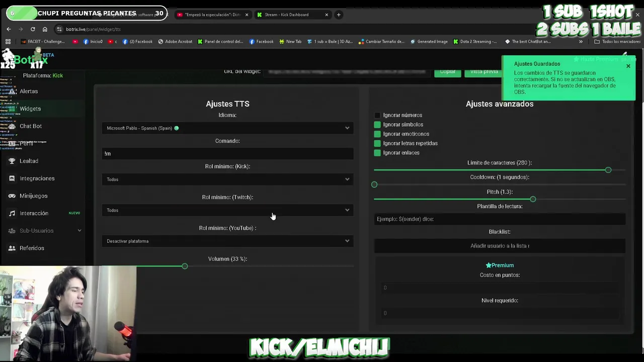This screenshot has width=644, height=362.
Task: Open the Alertas sidebar section
Action: point(29,92)
